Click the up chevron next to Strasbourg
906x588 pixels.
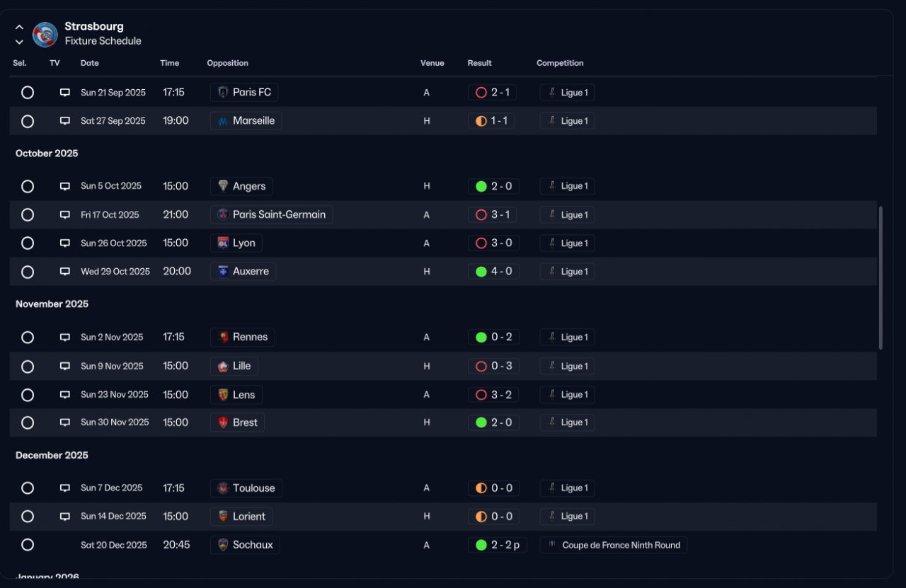point(19,27)
